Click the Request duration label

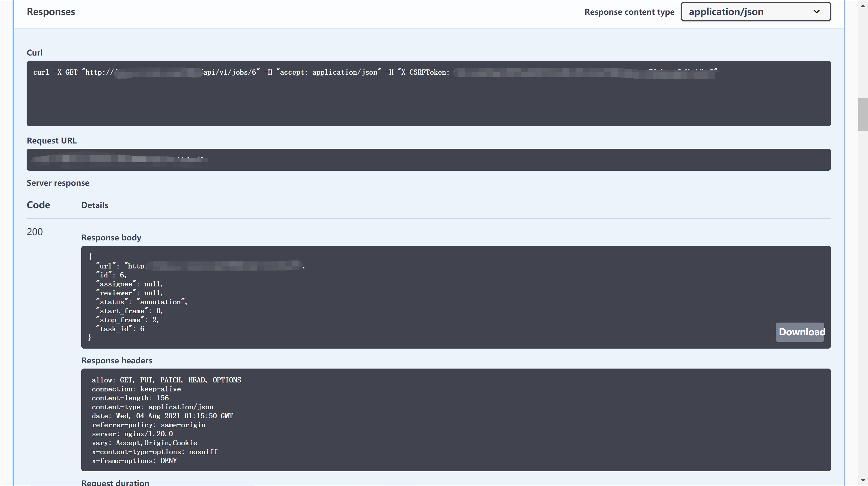[x=115, y=483]
